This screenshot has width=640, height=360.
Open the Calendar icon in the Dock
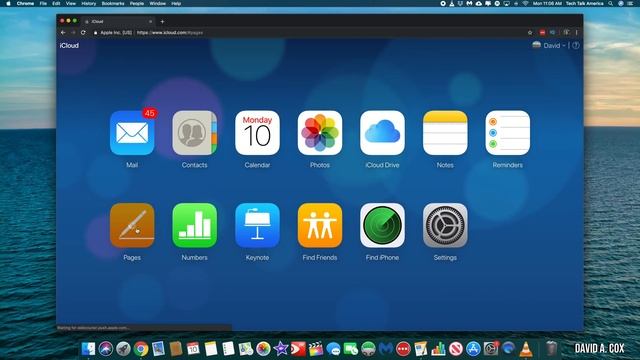[193, 349]
